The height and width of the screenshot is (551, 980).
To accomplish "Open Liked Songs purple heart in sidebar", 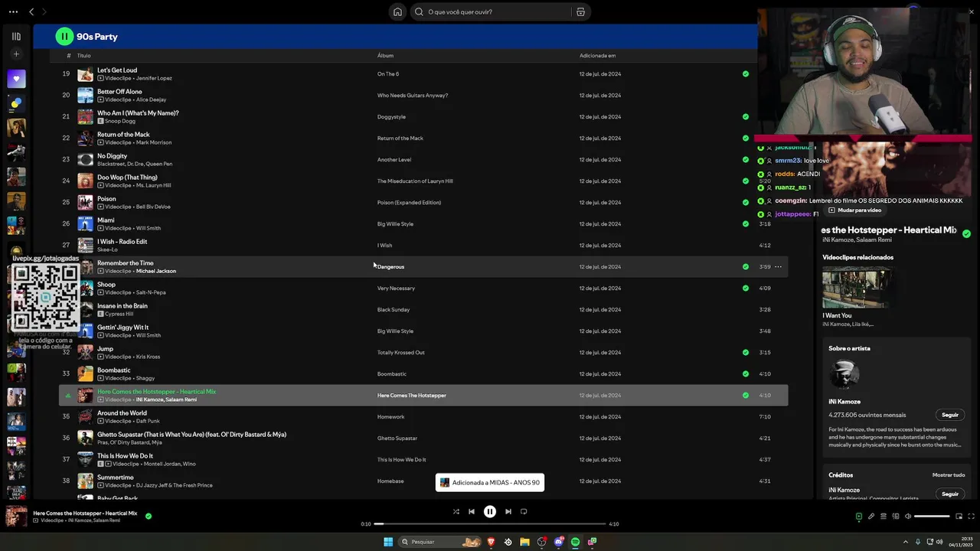I will [x=16, y=79].
